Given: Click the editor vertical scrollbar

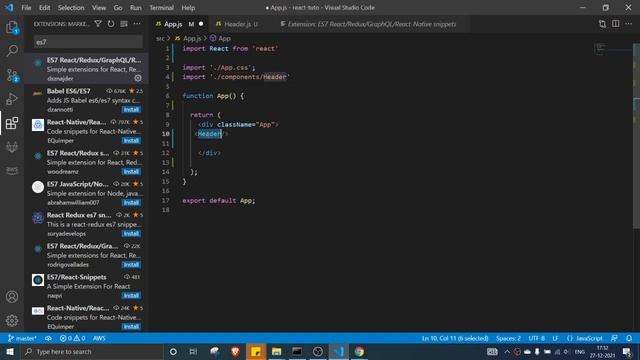Looking at the screenshot, I should tap(636, 135).
